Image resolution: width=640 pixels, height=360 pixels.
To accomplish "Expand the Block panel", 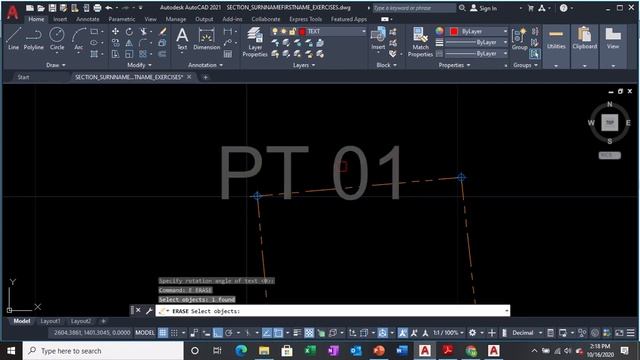I will point(386,65).
